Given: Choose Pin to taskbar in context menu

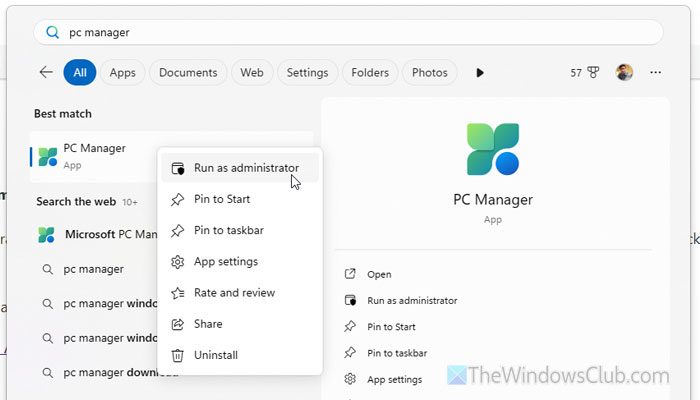Looking at the screenshot, I should 240,230.
